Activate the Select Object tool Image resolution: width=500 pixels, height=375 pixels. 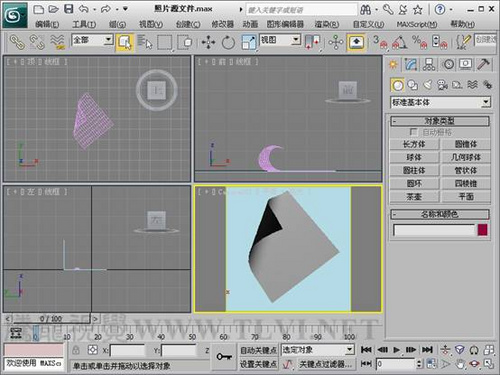click(125, 42)
